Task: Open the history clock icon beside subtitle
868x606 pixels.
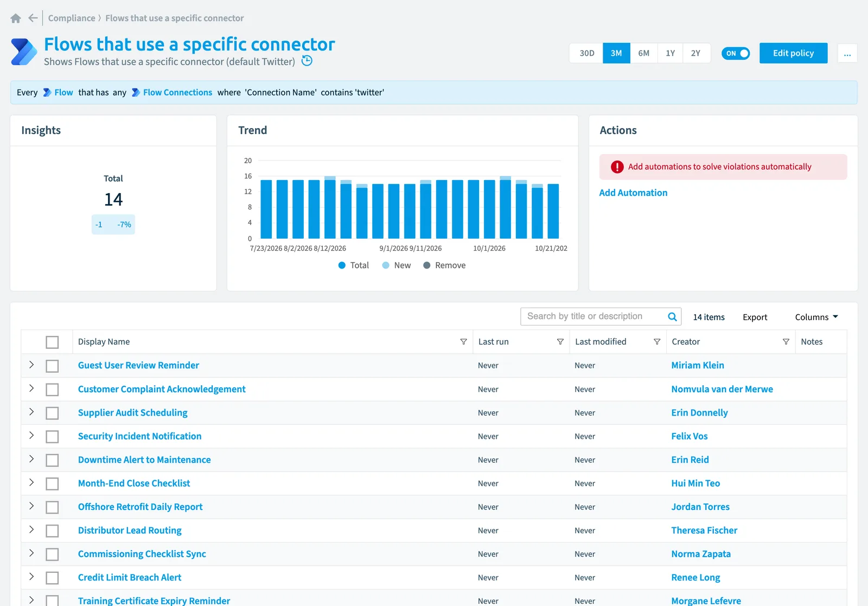Action: pyautogui.click(x=307, y=61)
